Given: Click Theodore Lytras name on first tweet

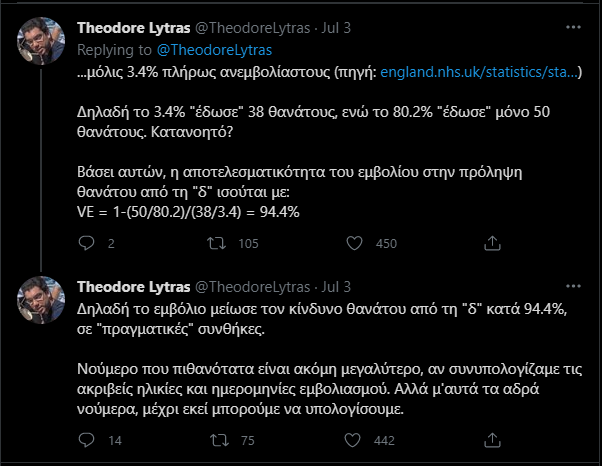Looking at the screenshot, I should click(x=135, y=27).
